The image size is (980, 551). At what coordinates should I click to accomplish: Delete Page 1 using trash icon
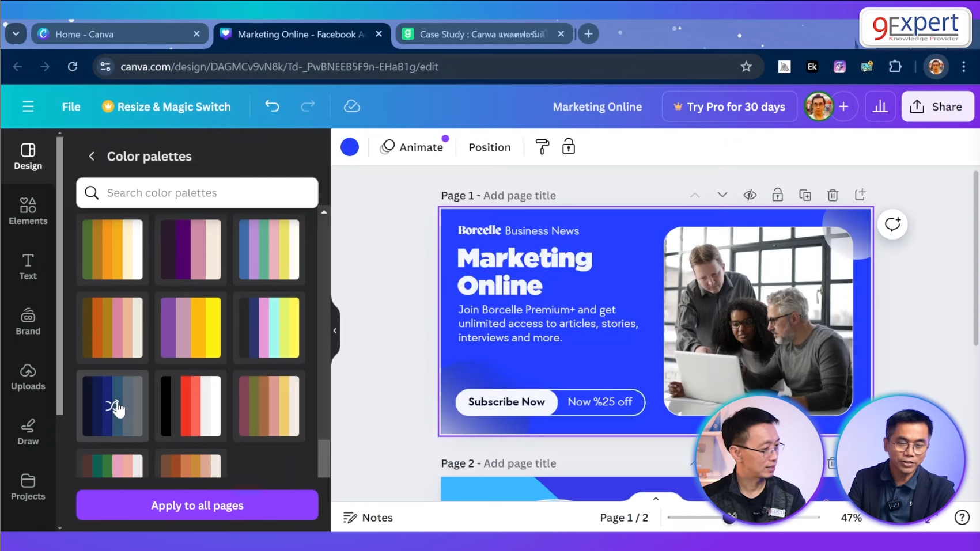pyautogui.click(x=833, y=195)
